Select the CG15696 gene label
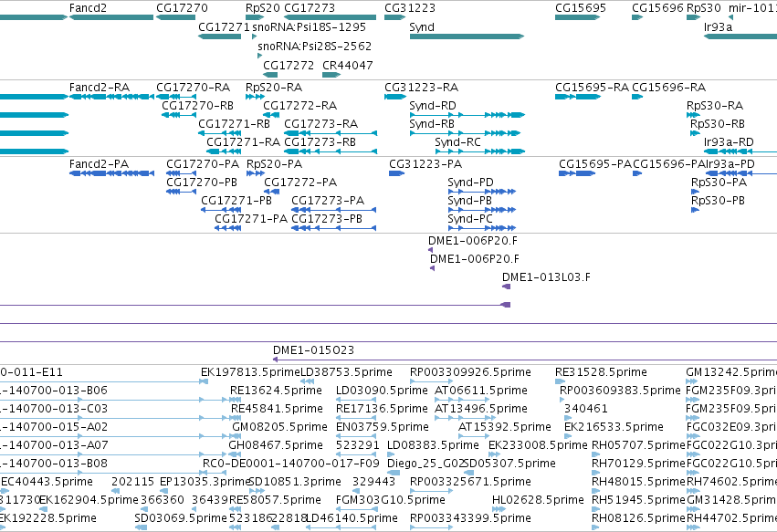This screenshot has height=532, width=777. pyautogui.click(x=657, y=8)
